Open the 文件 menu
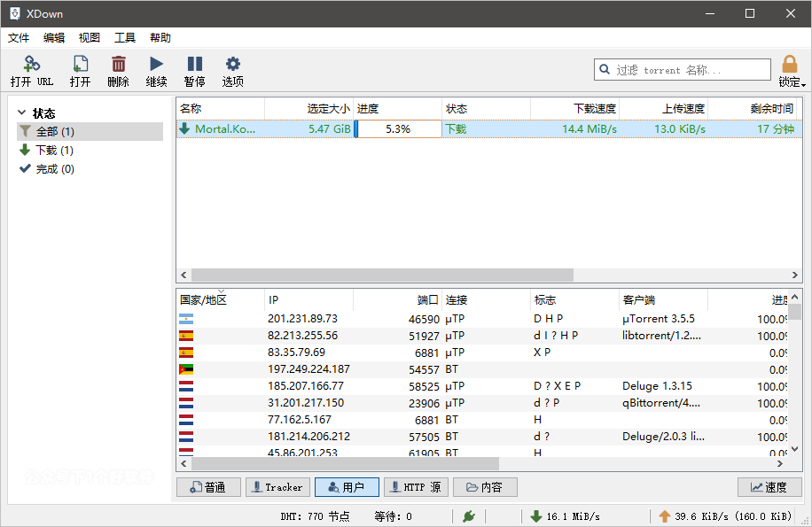The height and width of the screenshot is (527, 812). click(x=19, y=38)
